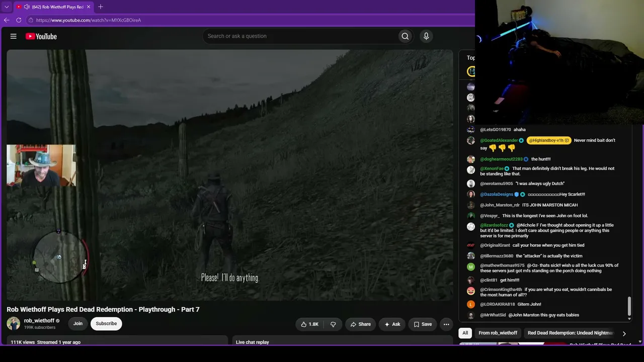
Task: Click the "Live chat replay" heading
Action: tap(253, 342)
